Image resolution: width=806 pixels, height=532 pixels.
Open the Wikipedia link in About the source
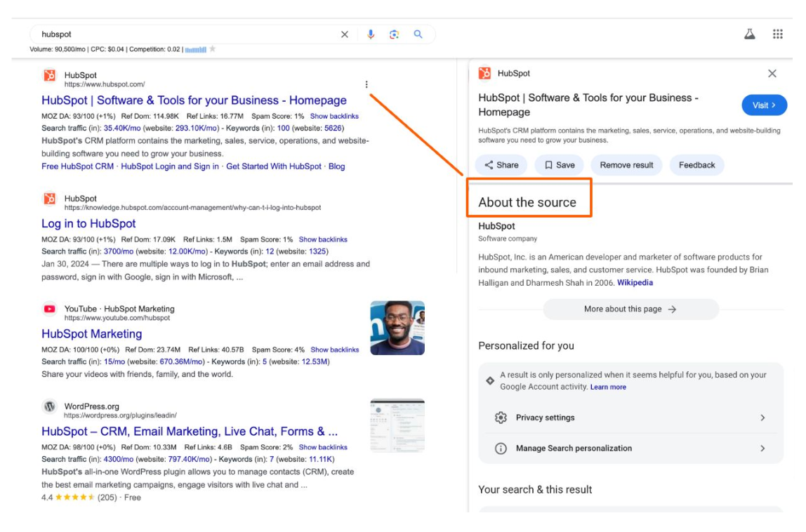(635, 283)
